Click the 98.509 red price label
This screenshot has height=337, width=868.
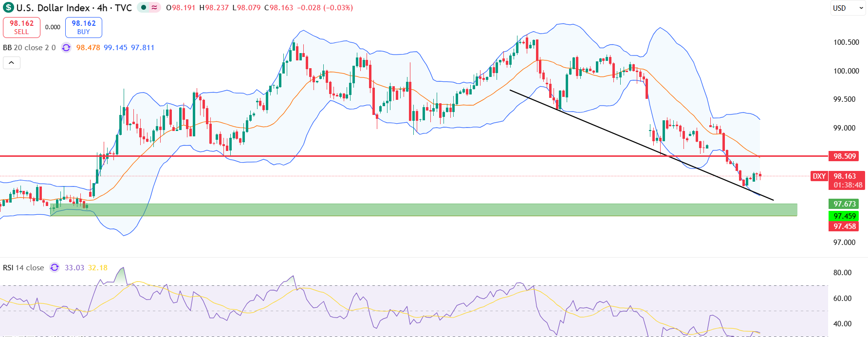844,156
